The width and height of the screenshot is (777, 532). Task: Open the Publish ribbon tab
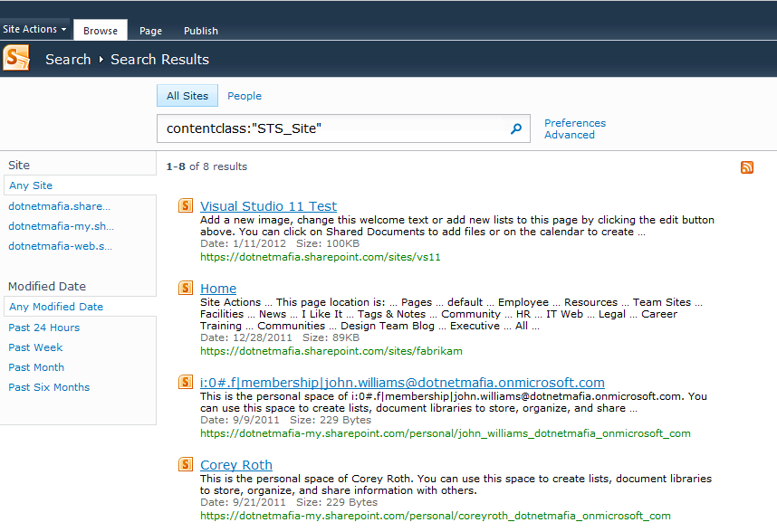201,31
